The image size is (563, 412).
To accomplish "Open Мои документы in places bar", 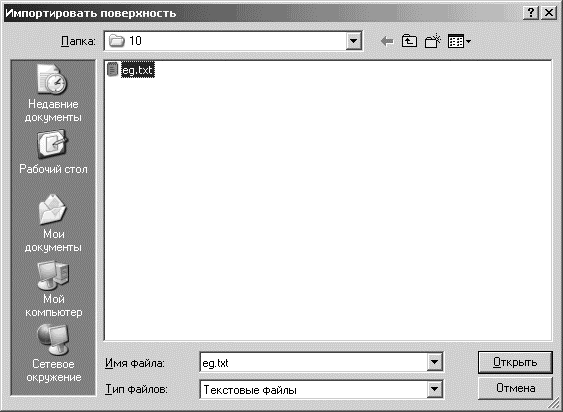I will (53, 223).
